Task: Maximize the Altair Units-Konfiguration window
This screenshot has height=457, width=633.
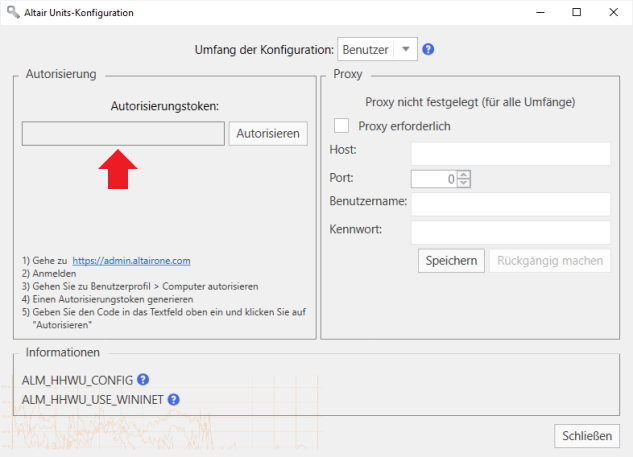Action: click(x=576, y=12)
